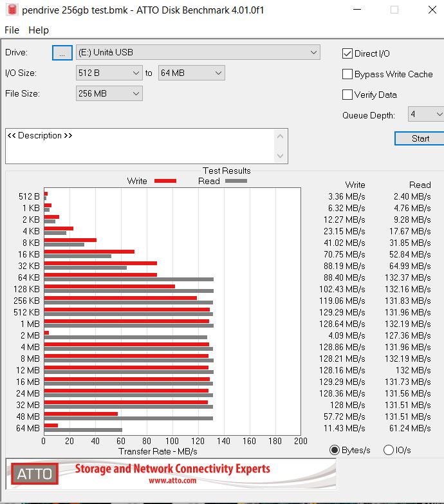
Task: Expand the I/O Size minimum 512 B dropdown
Action: 109,73
